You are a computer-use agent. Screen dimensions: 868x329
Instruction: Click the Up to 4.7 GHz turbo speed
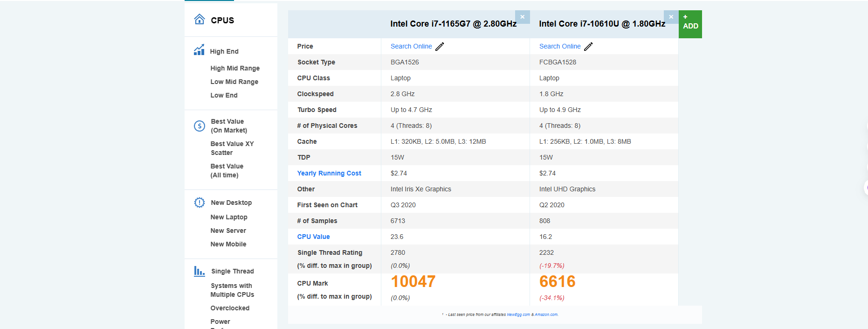click(x=411, y=110)
